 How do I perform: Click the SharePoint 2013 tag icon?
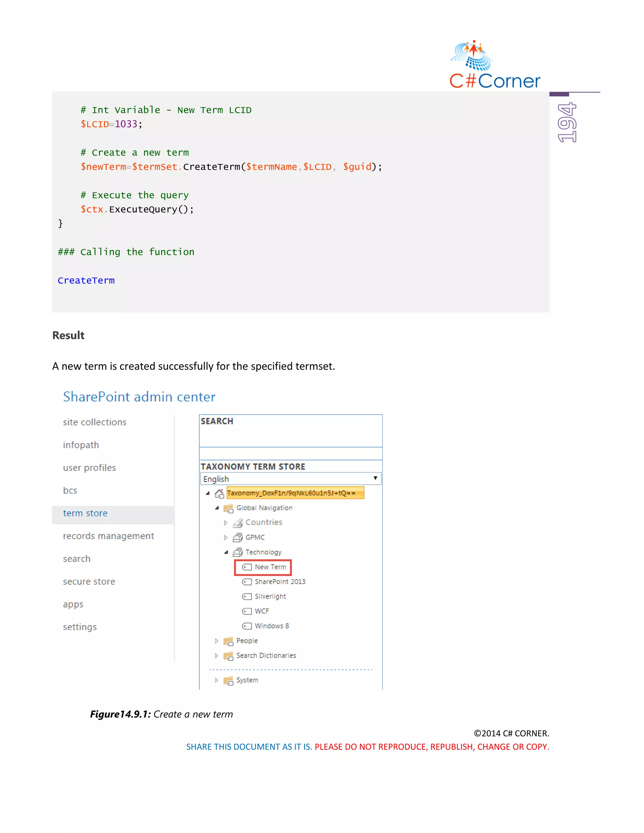point(247,582)
